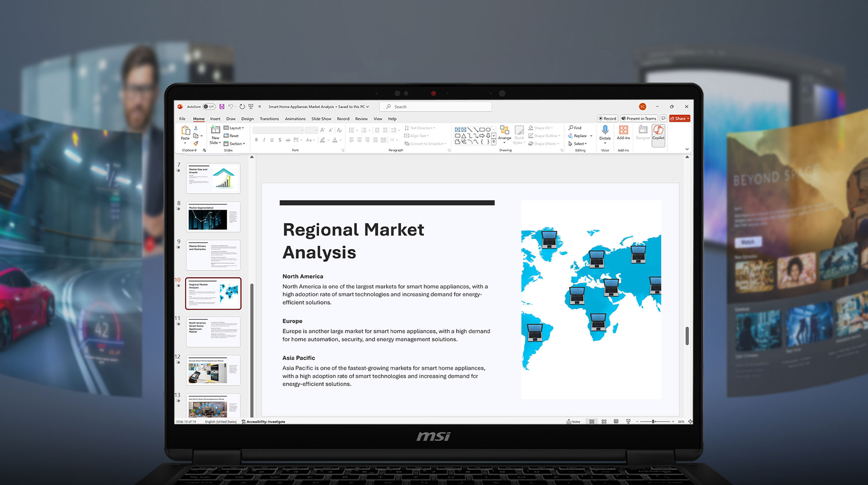Expand the Share button dropdown

688,118
